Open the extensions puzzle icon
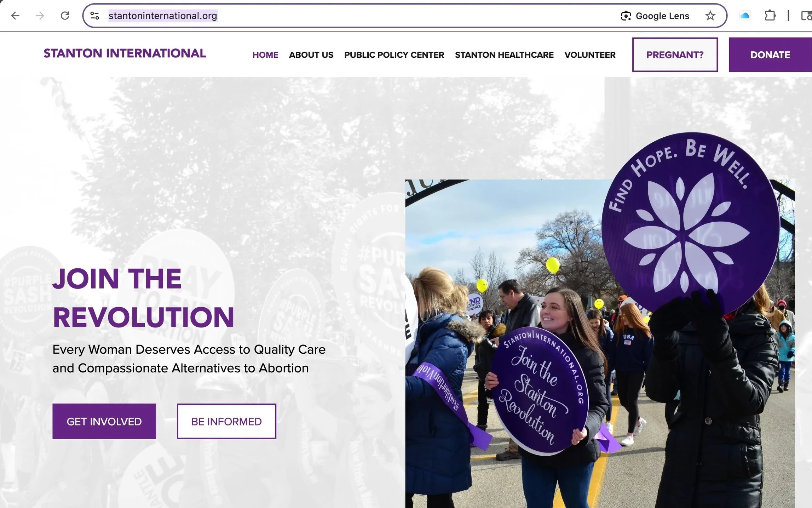Viewport: 812px width, 508px height. click(x=770, y=16)
